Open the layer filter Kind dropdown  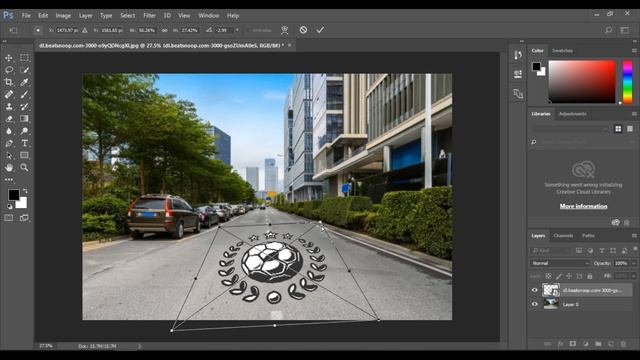551,251
